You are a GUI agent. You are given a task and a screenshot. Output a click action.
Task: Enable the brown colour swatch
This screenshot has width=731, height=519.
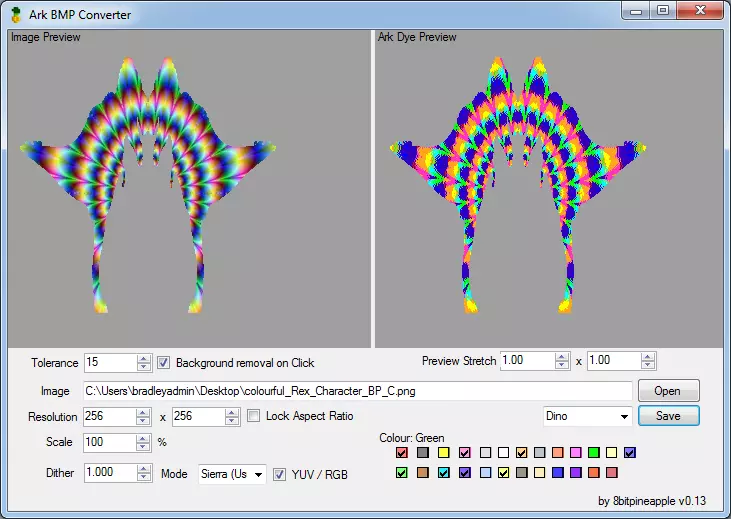click(422, 473)
